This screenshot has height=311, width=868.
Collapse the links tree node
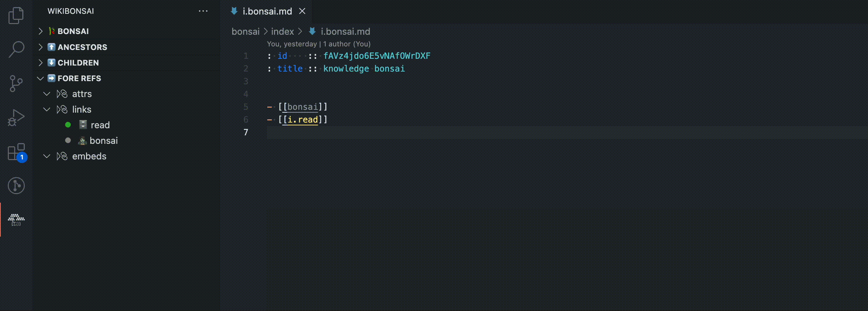tap(47, 109)
